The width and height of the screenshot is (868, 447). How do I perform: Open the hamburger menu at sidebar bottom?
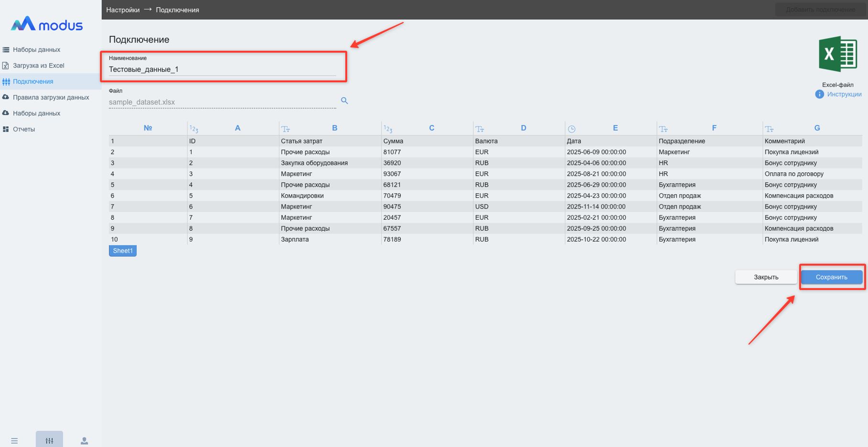[14, 441]
